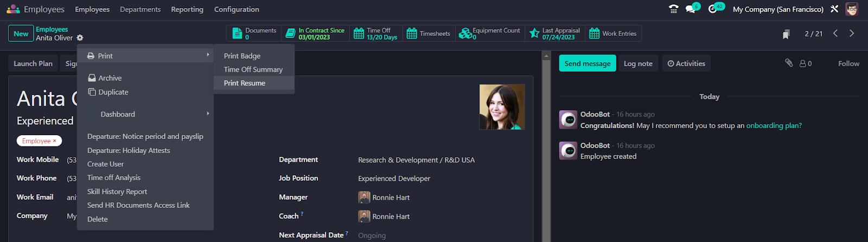The height and width of the screenshot is (242, 868).
Task: Click the Launch Plan button
Action: (33, 63)
